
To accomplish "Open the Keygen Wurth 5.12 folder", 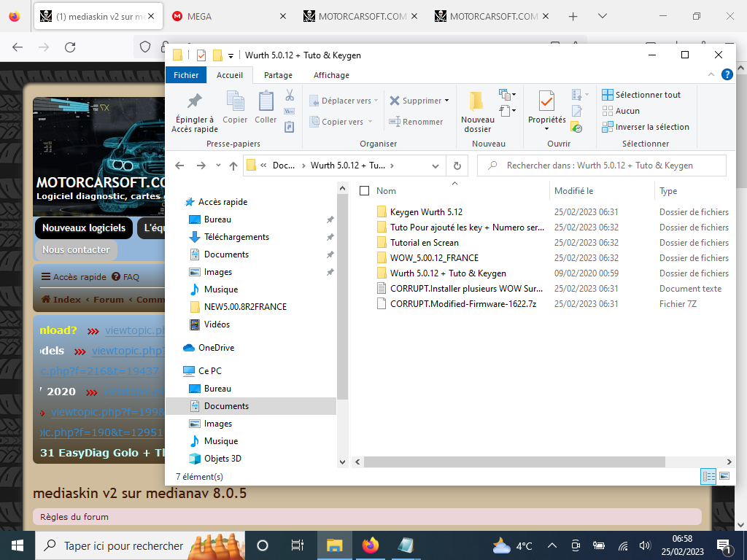I will [426, 212].
